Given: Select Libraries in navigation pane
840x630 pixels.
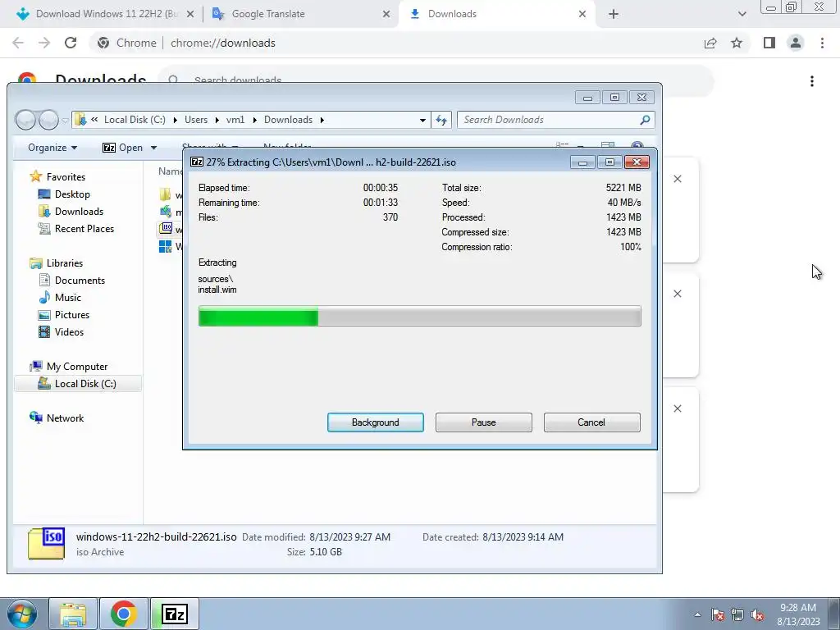Looking at the screenshot, I should tap(57, 263).
